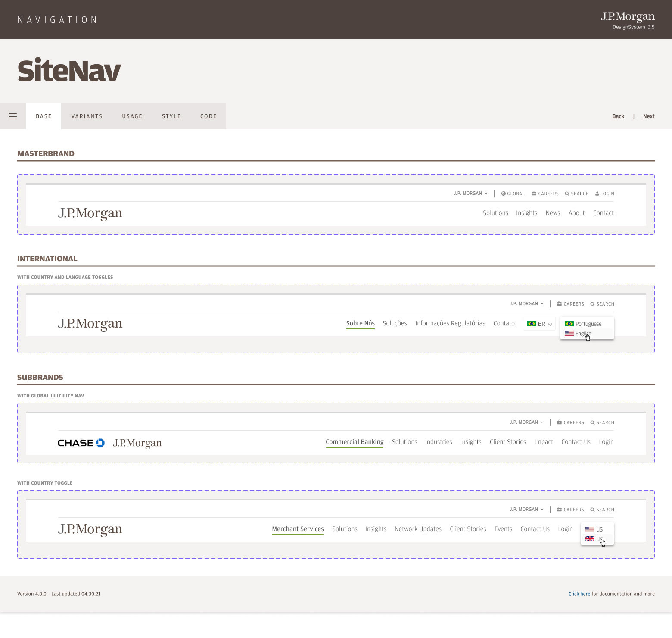Expand J.P. MORGAN dropdown in Masterbrand nav
This screenshot has height=638, width=672.
(471, 194)
